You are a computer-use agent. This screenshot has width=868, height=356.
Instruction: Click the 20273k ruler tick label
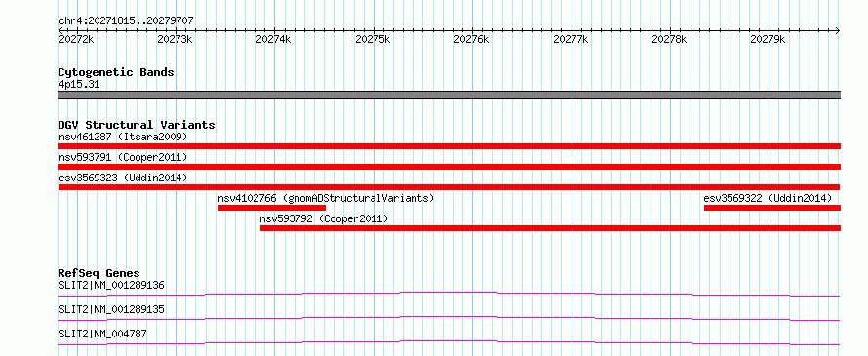tap(175, 39)
